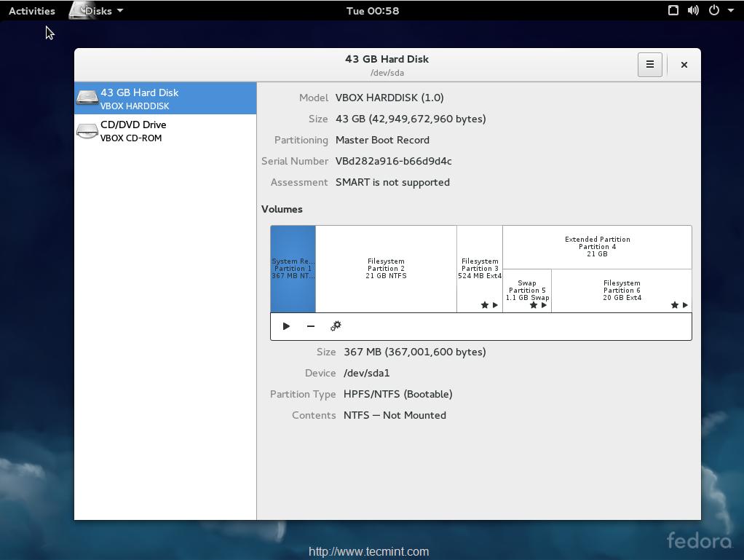
Task: Open the Activities overview
Action: click(31, 11)
